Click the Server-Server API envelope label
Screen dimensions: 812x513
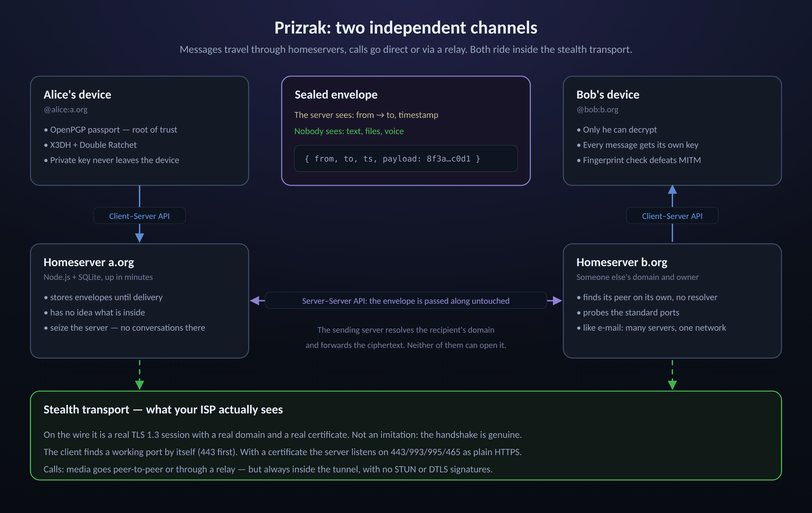pyautogui.click(x=406, y=301)
